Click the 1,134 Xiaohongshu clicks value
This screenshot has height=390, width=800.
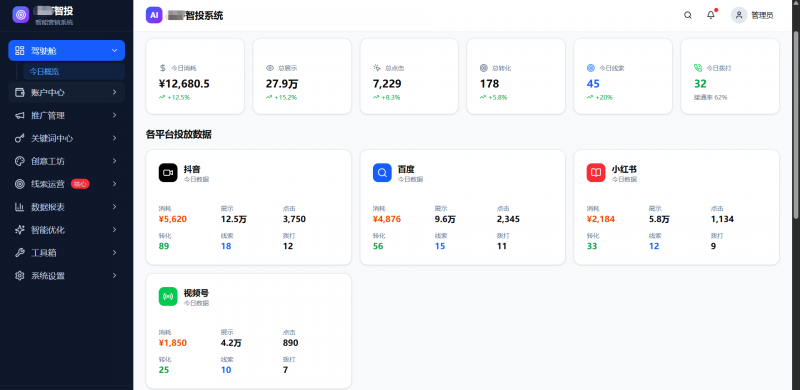pyautogui.click(x=722, y=220)
